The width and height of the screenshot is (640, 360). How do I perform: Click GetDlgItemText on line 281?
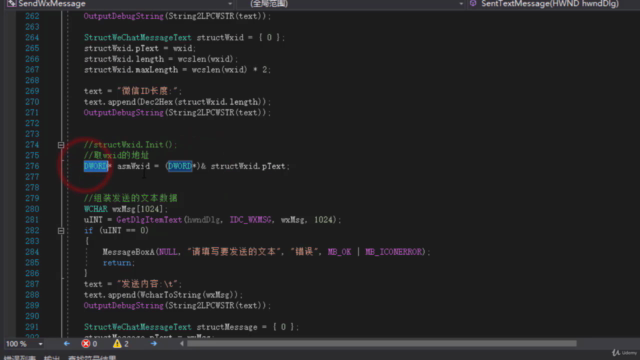pos(149,220)
